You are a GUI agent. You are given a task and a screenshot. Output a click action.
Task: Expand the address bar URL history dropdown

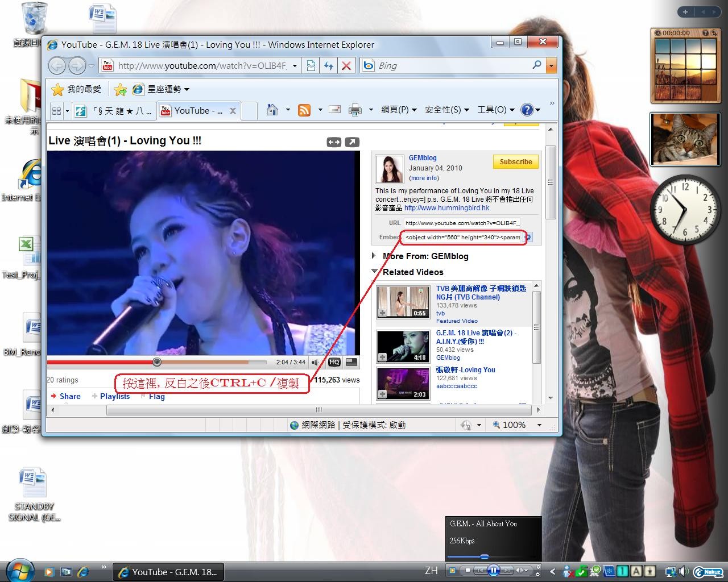click(x=295, y=66)
